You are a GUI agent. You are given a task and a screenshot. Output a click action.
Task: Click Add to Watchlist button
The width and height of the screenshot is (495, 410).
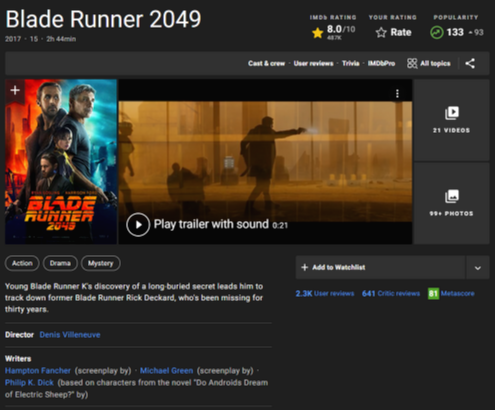click(380, 267)
